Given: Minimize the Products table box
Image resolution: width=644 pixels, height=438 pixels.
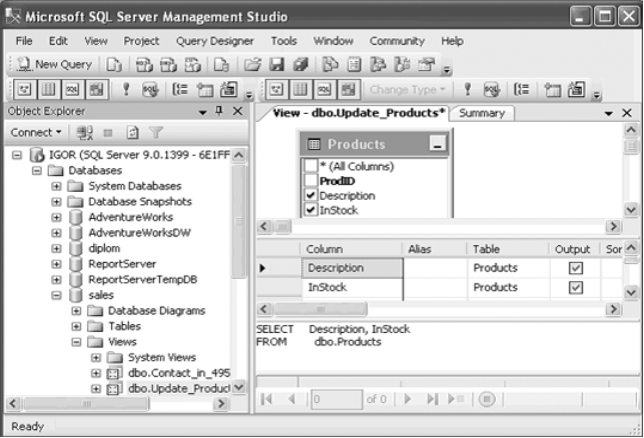Looking at the screenshot, I should point(437,144).
